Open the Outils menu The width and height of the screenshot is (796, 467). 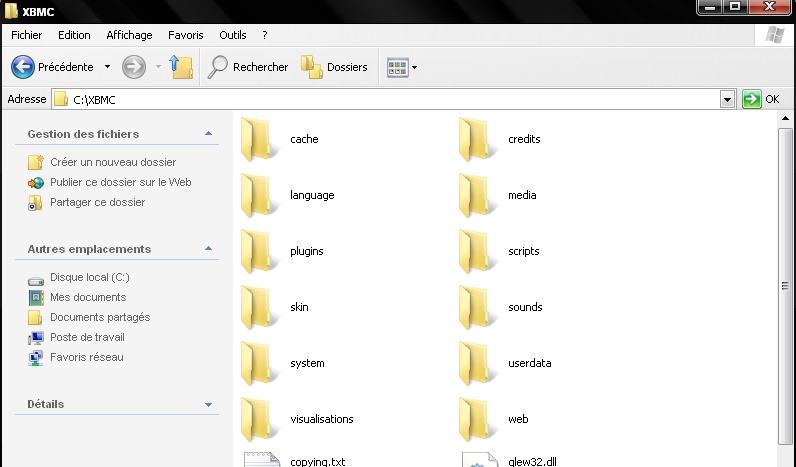click(233, 35)
